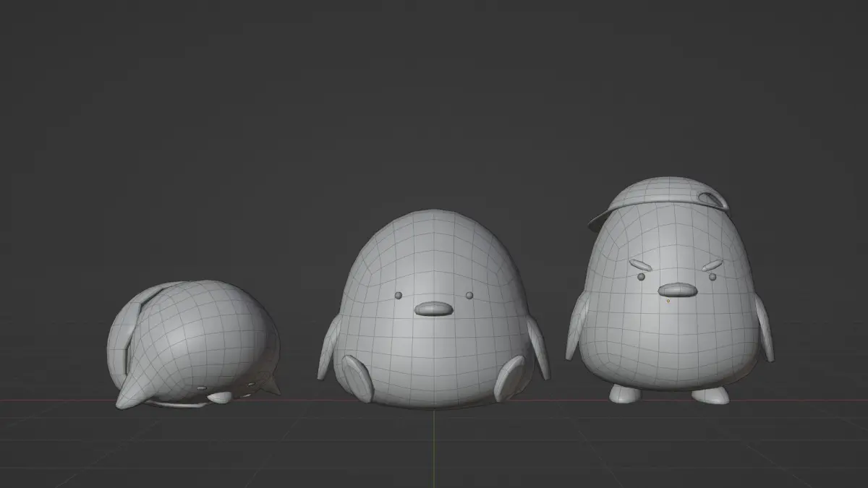
Task: Click the beak of the capped penguin
Action: [x=678, y=290]
